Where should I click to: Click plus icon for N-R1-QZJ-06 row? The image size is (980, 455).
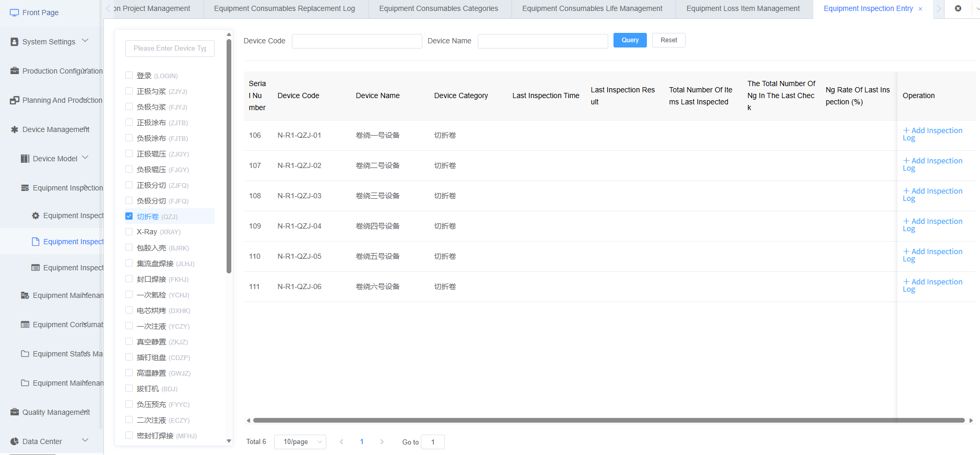[906, 282]
